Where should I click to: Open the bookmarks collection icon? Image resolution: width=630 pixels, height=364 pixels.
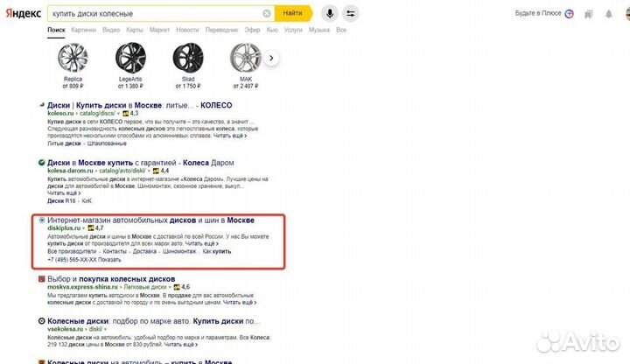coord(589,15)
